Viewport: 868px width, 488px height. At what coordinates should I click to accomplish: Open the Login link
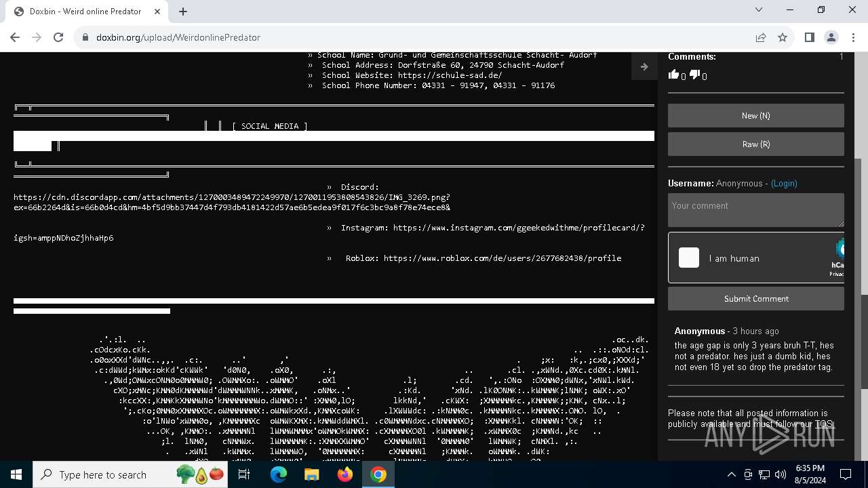(x=784, y=184)
